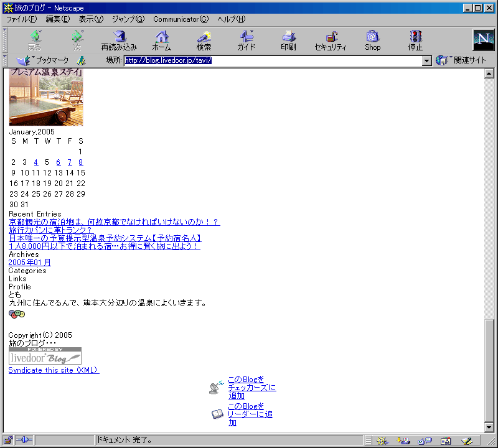Screen dimensions: 498x448
Task: Click the ドキュメント: 完了。 status text
Action: pos(125,440)
